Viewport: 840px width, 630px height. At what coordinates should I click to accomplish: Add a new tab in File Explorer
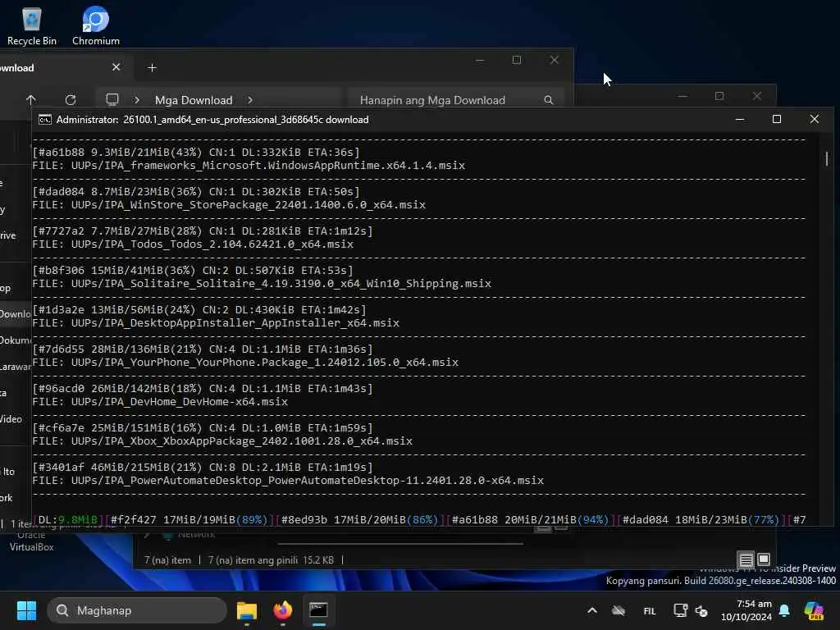(152, 67)
